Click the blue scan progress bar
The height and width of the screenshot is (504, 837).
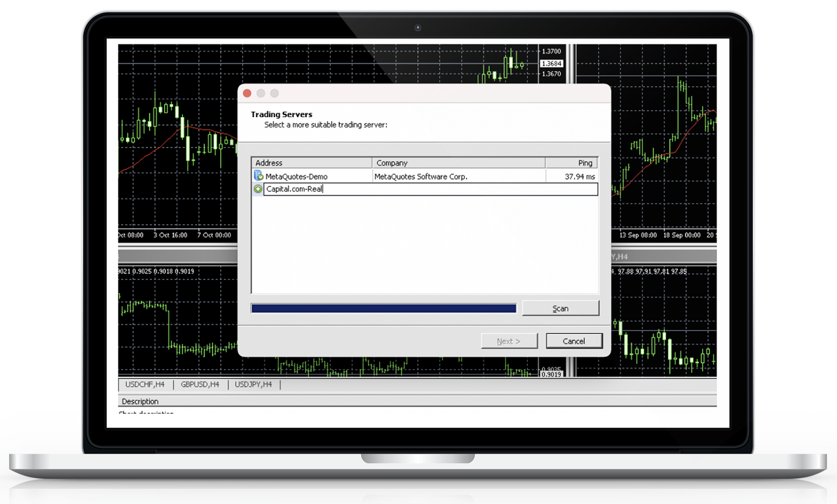(x=384, y=308)
